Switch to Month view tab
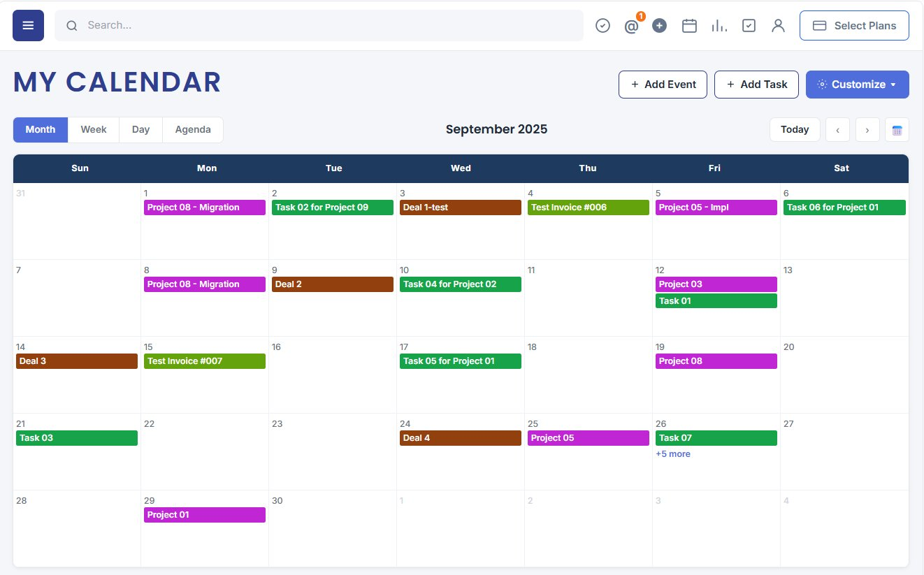The height and width of the screenshot is (575, 924). [x=41, y=129]
